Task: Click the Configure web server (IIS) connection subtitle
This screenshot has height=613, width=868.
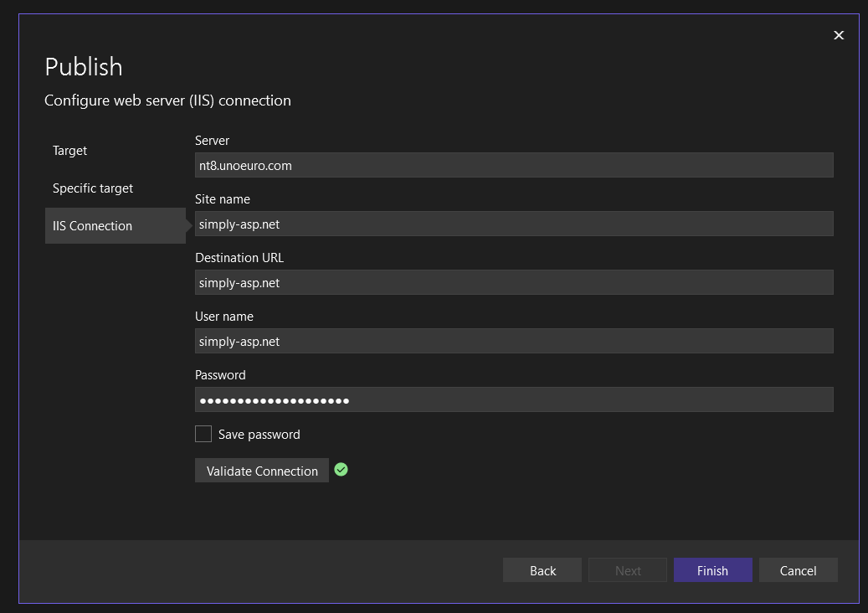Action: [167, 100]
